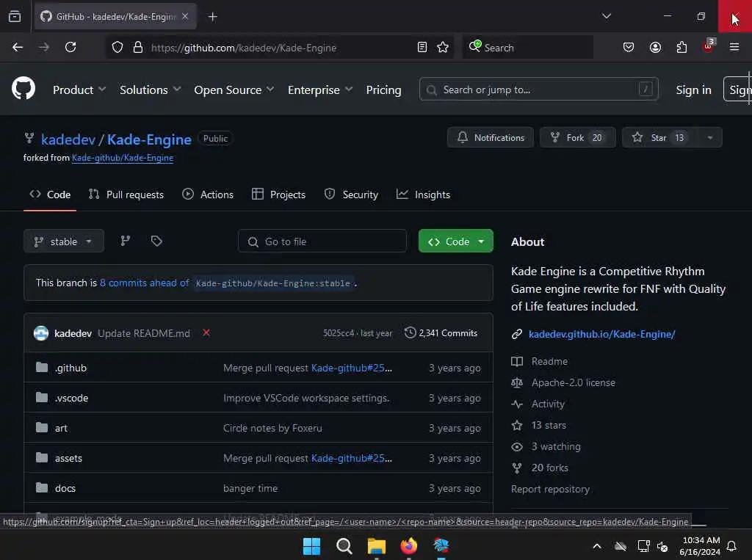
Task: Open the assets folder
Action: coord(68,458)
